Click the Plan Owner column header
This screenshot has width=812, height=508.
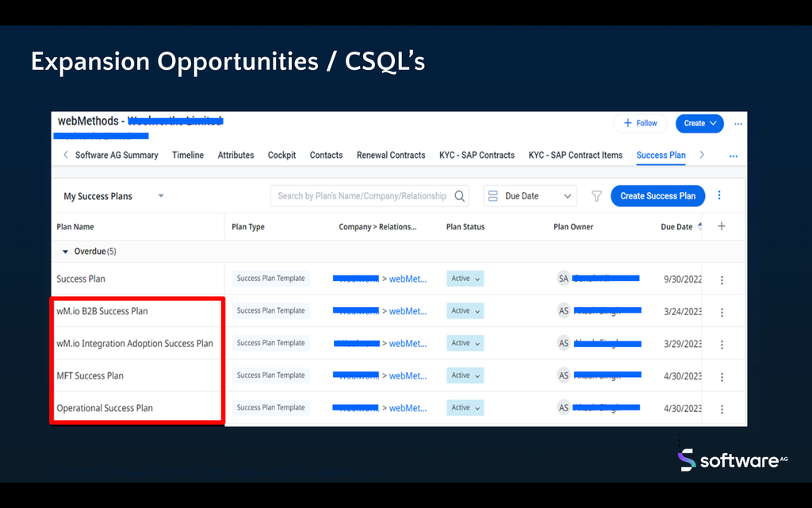click(x=573, y=226)
